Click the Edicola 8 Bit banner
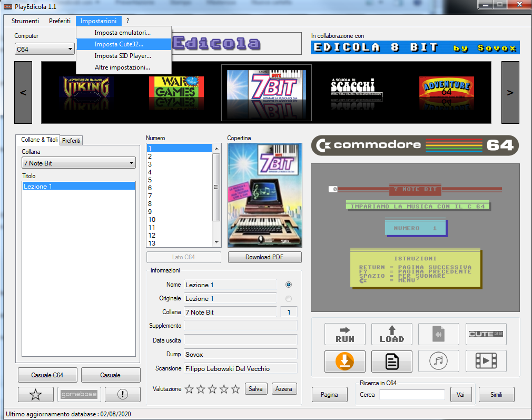This screenshot has width=532, height=420. pos(415,47)
